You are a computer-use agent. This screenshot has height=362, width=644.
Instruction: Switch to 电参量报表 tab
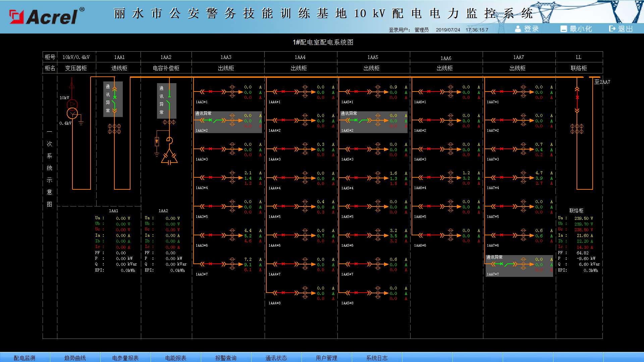(125, 358)
